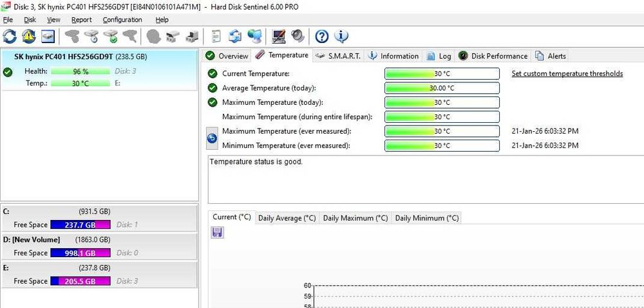This screenshot has width=644, height=308.
Task: Click the disk with clock toolbar icon
Action: pos(91,37)
